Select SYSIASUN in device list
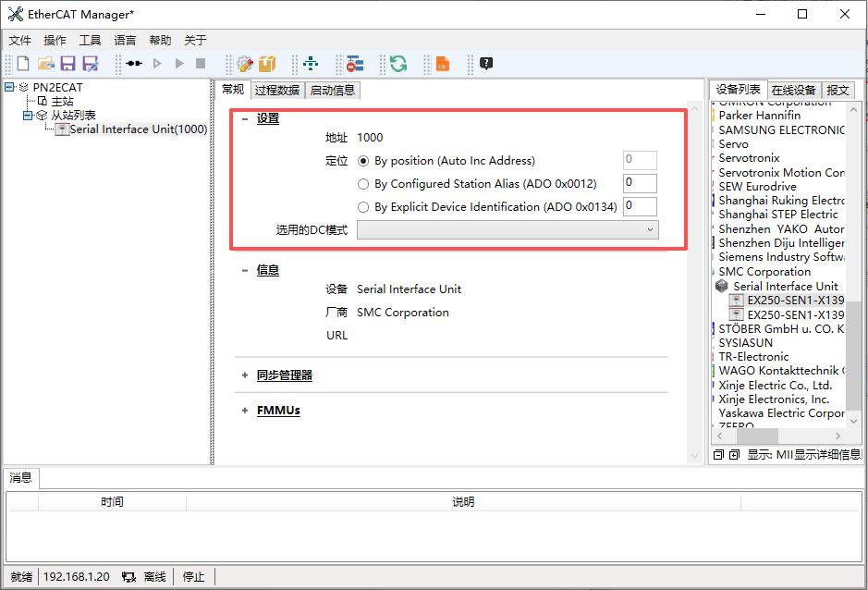This screenshot has width=868, height=590. (745, 342)
